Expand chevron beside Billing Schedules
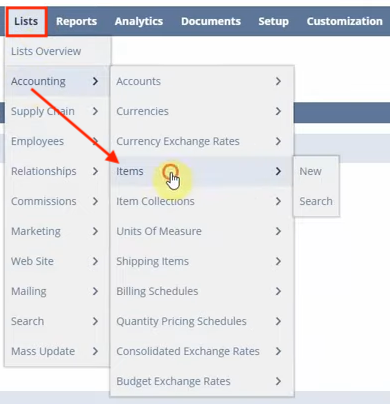The image size is (390, 404). click(x=278, y=291)
